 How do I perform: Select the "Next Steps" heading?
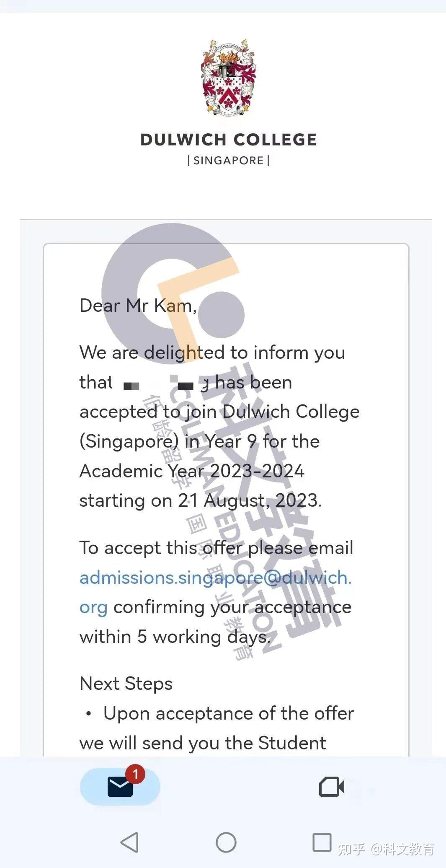(126, 684)
